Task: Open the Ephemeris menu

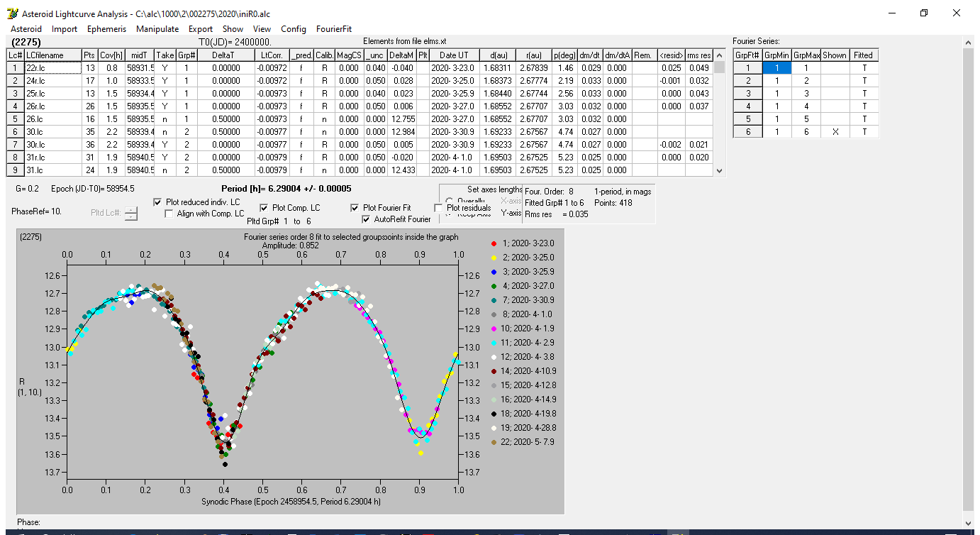Action: (x=107, y=29)
